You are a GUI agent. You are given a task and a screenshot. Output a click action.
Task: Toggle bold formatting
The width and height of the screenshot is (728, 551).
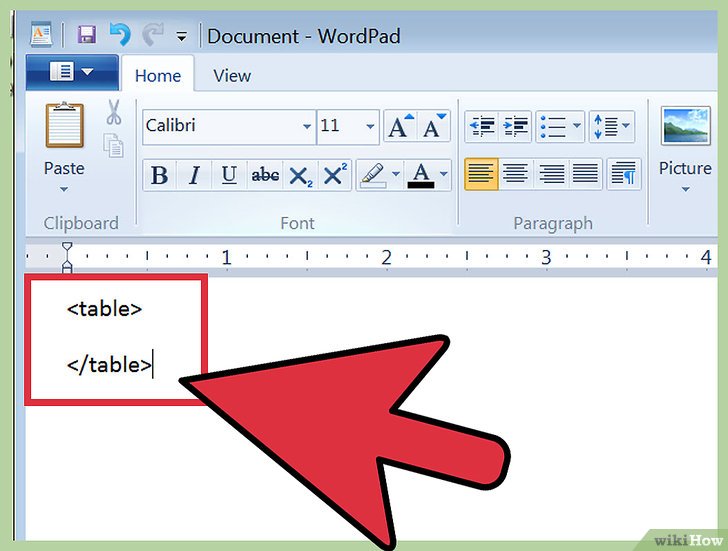(159, 175)
